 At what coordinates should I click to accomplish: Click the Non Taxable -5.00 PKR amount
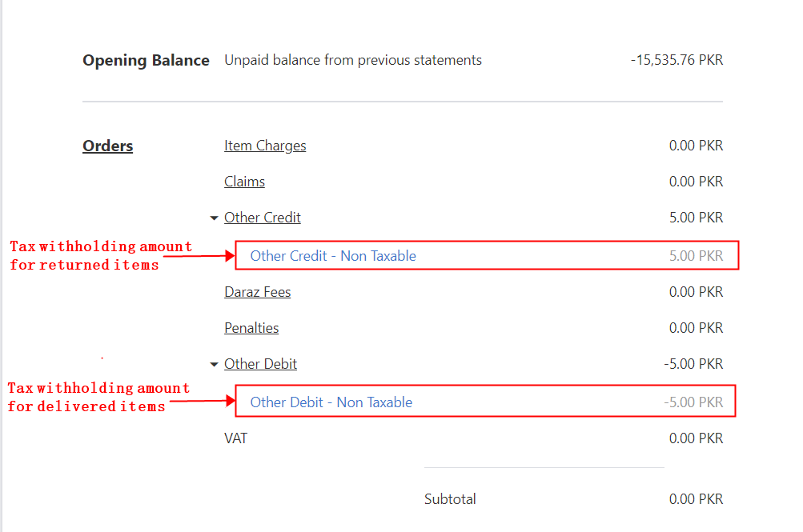pyautogui.click(x=693, y=402)
